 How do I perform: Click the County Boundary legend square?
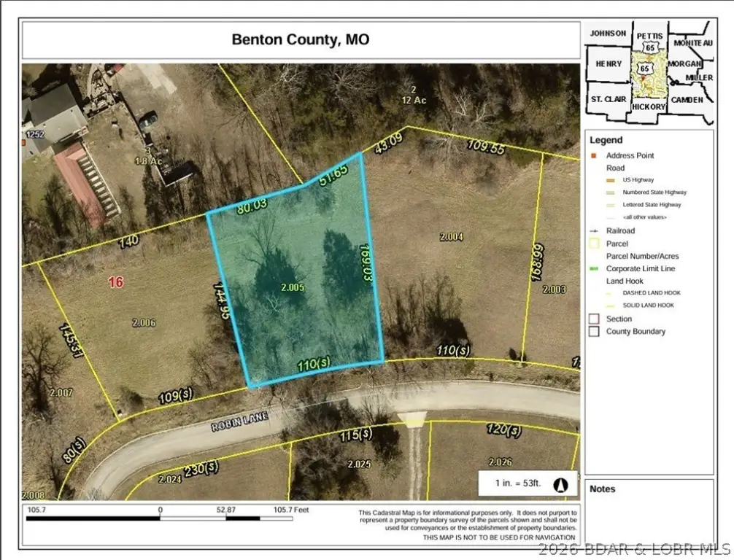coord(594,331)
